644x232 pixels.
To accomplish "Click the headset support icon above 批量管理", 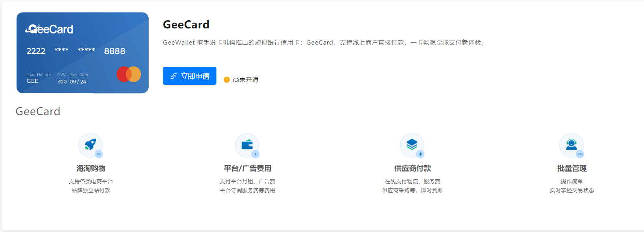I will click(572, 145).
